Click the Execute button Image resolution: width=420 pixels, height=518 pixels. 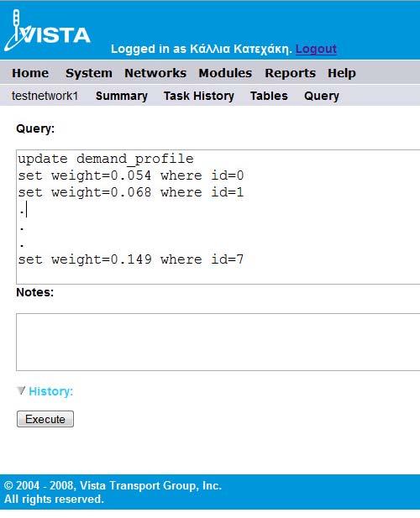point(45,419)
